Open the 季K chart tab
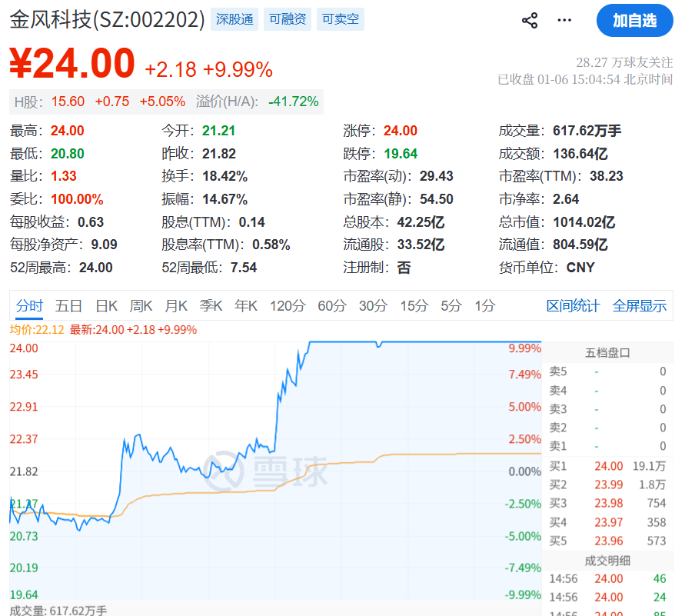The height and width of the screenshot is (616, 685). [x=211, y=306]
